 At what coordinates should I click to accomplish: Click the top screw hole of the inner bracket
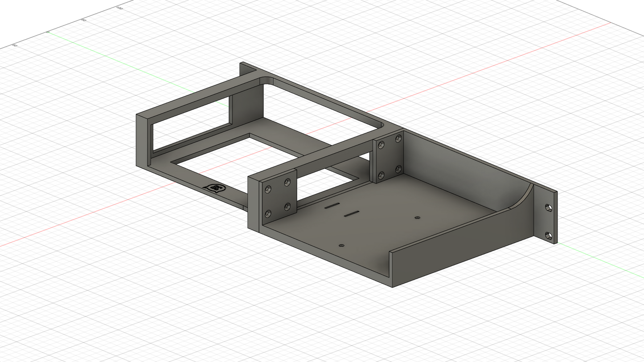pos(287,183)
